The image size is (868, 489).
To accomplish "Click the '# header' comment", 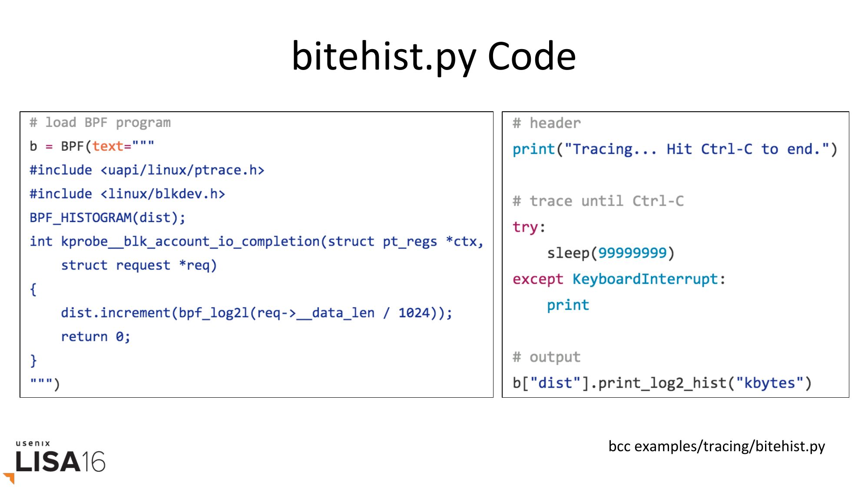I will pos(547,123).
